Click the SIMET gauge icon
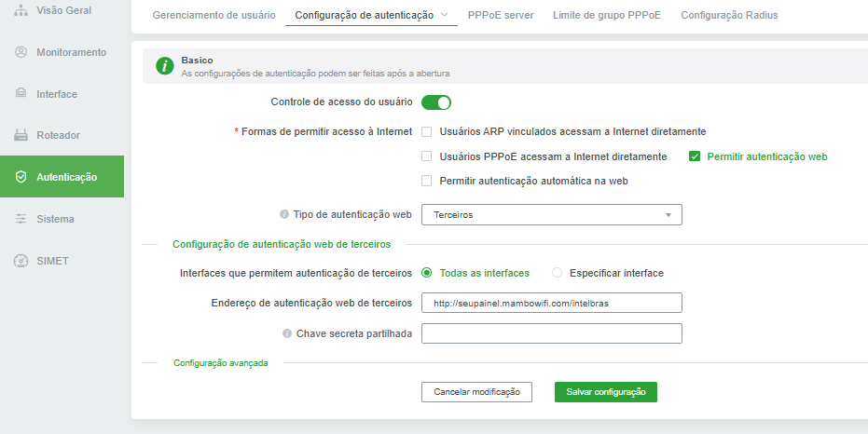Viewport: 868px width, 434px height. (21, 261)
